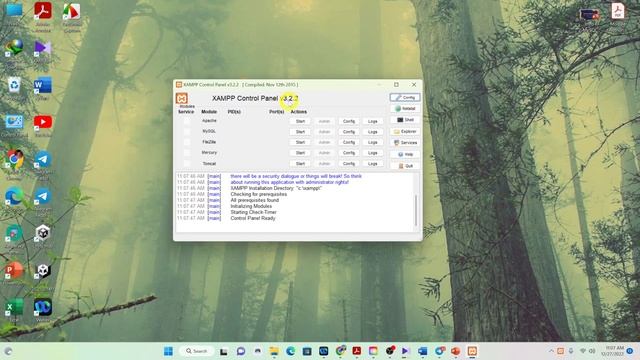Toggle the Apache service checkbox
Image resolution: width=640 pixels, height=360 pixels.
(x=187, y=121)
